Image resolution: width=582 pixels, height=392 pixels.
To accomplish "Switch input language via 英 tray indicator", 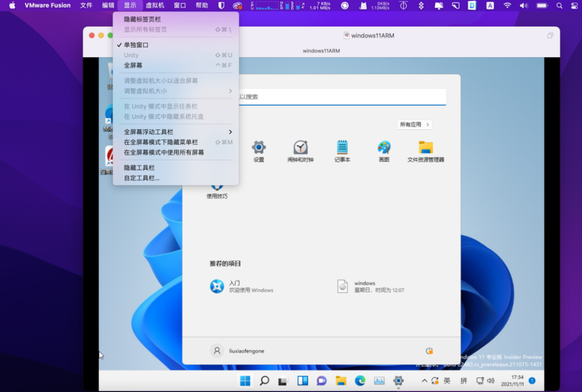I will (447, 381).
